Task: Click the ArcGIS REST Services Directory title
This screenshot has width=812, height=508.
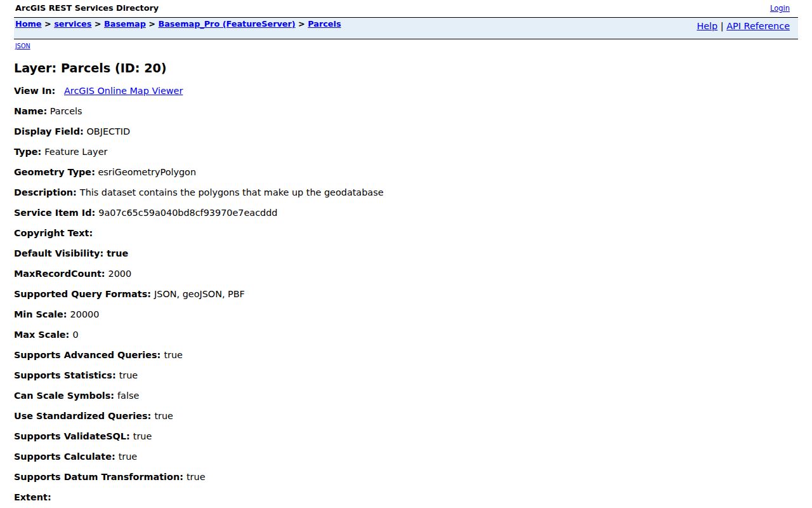Action: (x=87, y=8)
